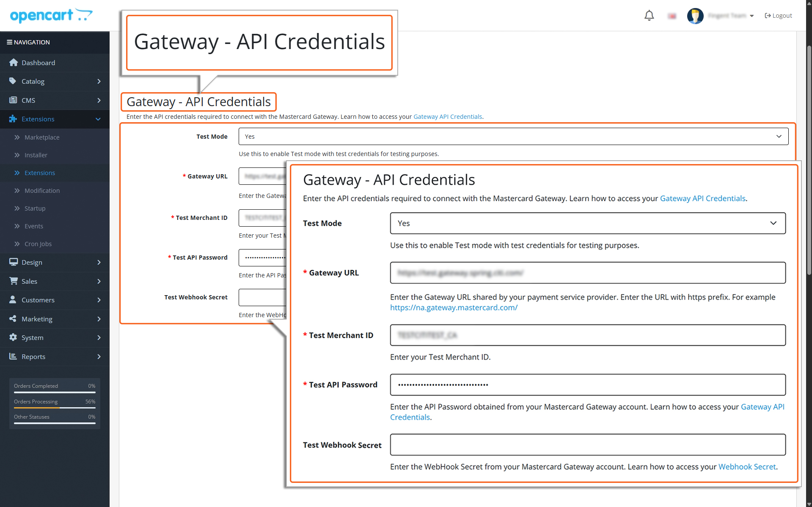
Task: Click the System gear icon
Action: click(14, 337)
